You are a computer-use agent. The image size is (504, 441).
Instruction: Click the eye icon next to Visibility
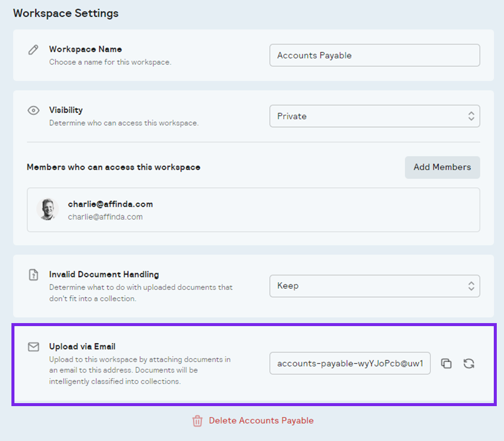point(34,111)
